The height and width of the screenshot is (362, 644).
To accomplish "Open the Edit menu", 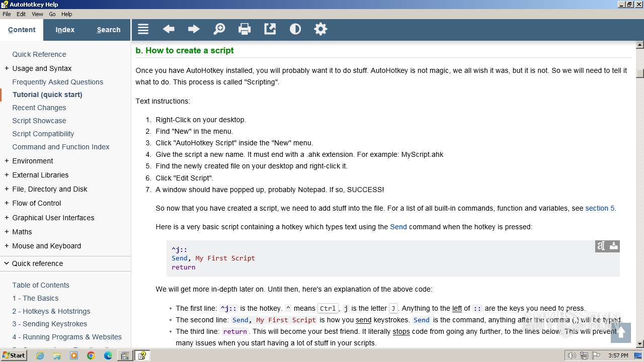I will [x=21, y=14].
